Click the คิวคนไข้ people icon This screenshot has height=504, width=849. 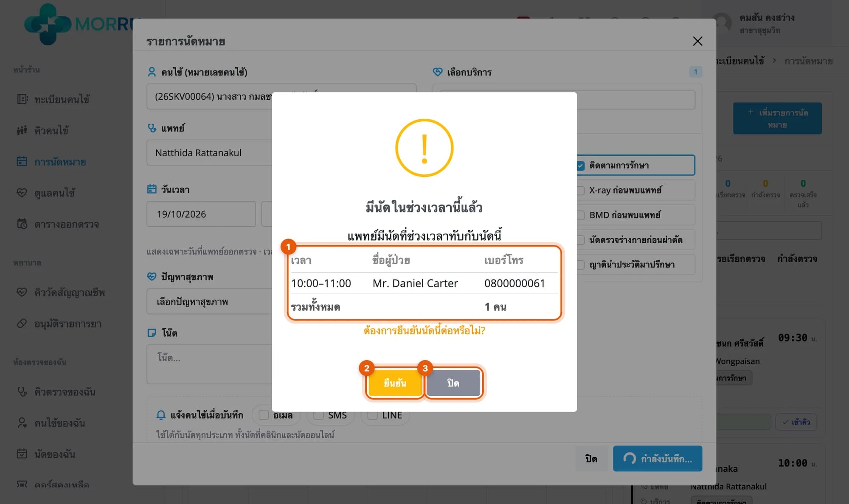(x=22, y=130)
